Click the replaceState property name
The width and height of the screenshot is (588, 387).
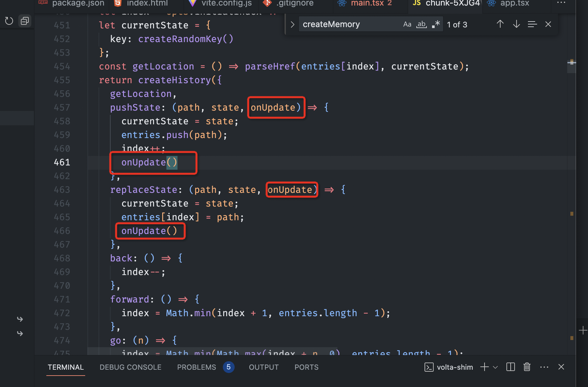[x=144, y=190]
